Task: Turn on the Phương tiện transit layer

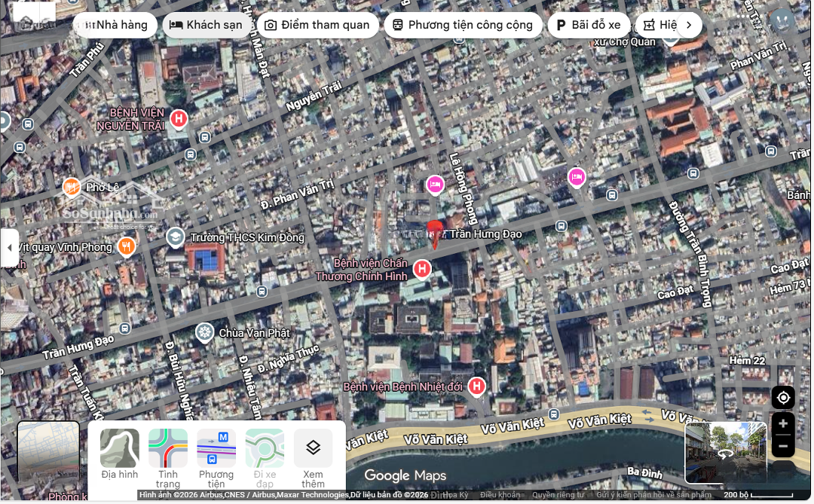Action: (216, 455)
